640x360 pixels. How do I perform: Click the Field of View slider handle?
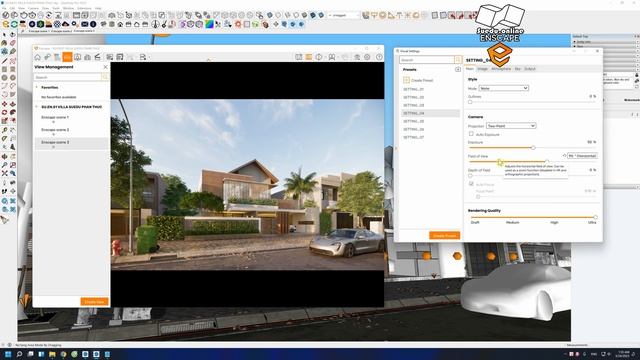[547, 161]
